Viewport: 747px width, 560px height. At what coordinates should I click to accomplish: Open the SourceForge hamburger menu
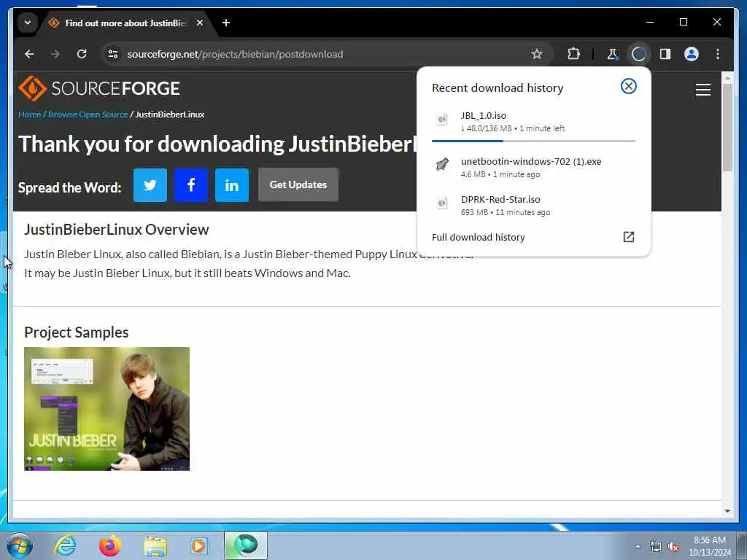click(x=703, y=90)
